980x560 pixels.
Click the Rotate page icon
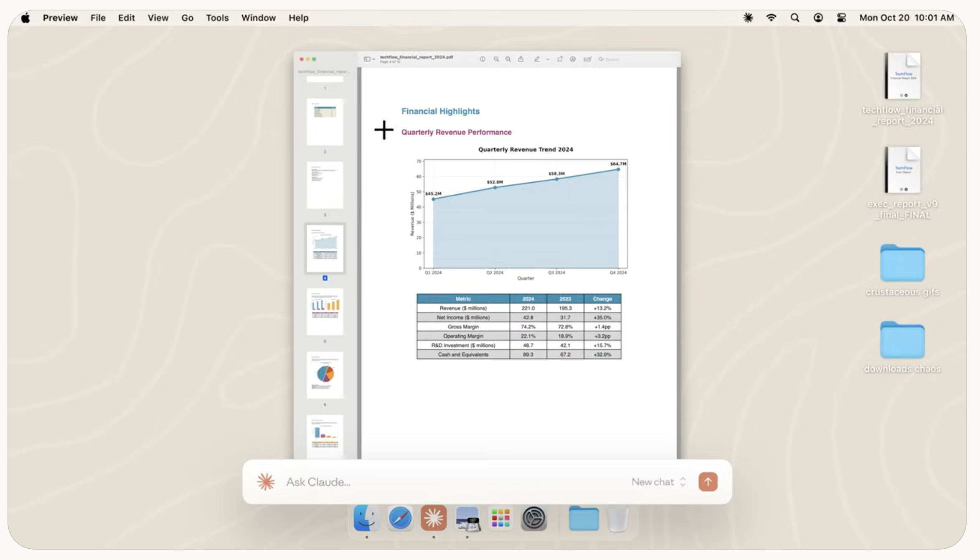click(560, 59)
